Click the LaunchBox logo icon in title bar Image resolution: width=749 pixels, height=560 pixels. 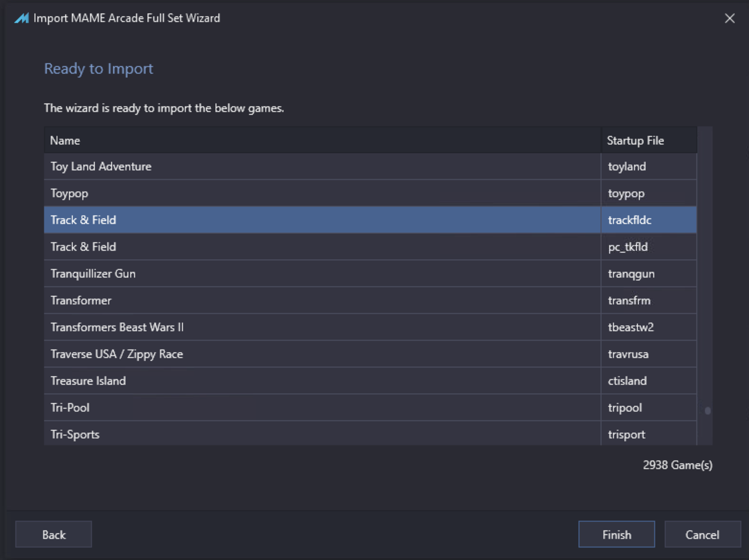pos(22,18)
